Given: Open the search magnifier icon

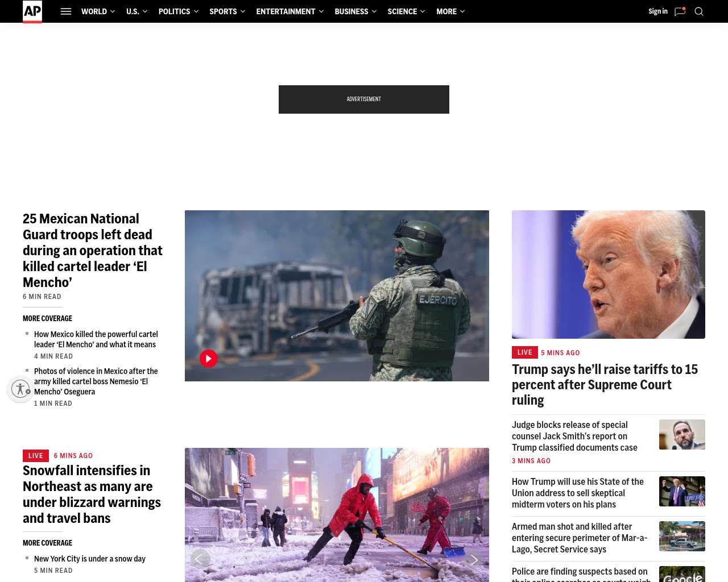Looking at the screenshot, I should tap(699, 11).
